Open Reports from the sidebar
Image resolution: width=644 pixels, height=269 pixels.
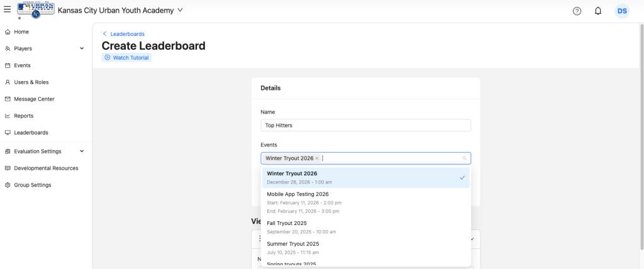click(x=23, y=116)
